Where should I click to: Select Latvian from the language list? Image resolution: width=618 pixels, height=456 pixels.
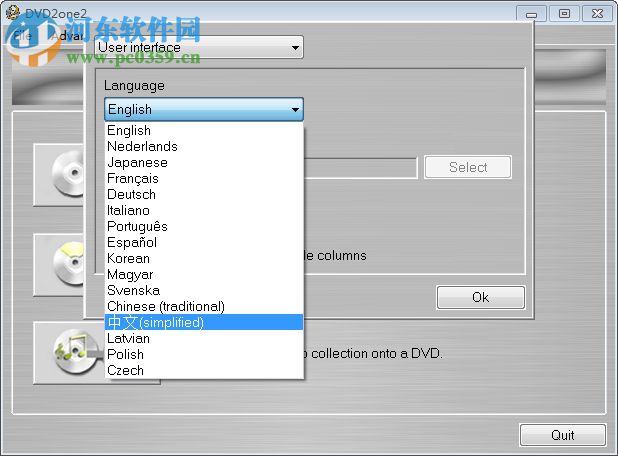[204, 338]
